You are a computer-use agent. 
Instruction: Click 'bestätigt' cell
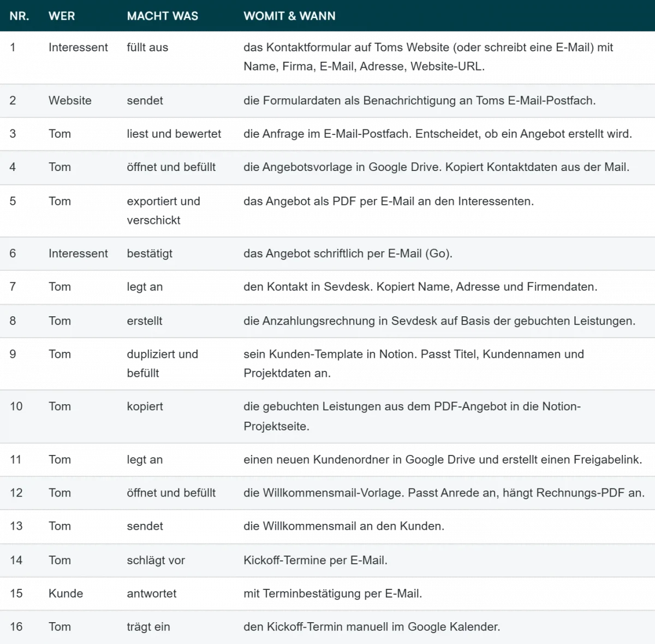[x=150, y=253]
